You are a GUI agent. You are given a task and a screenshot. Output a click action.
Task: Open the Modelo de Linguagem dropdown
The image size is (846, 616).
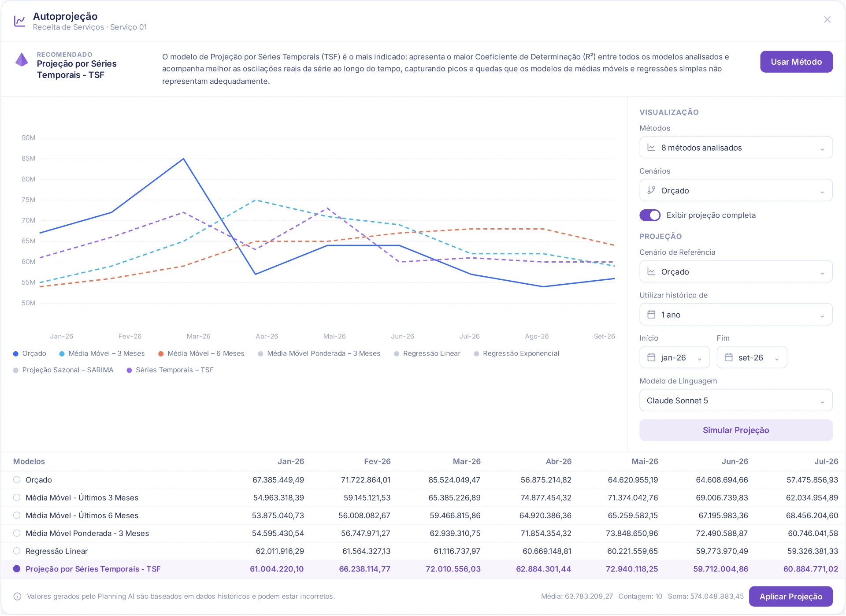click(x=735, y=400)
